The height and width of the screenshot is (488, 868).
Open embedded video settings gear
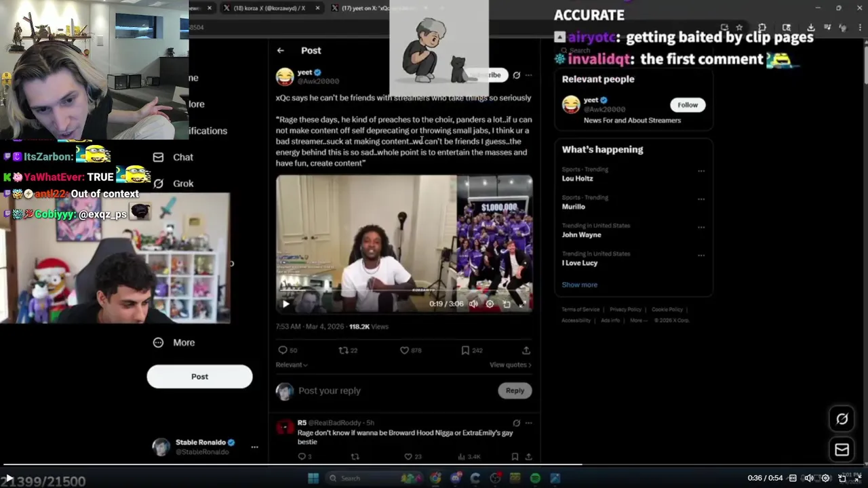(x=490, y=304)
